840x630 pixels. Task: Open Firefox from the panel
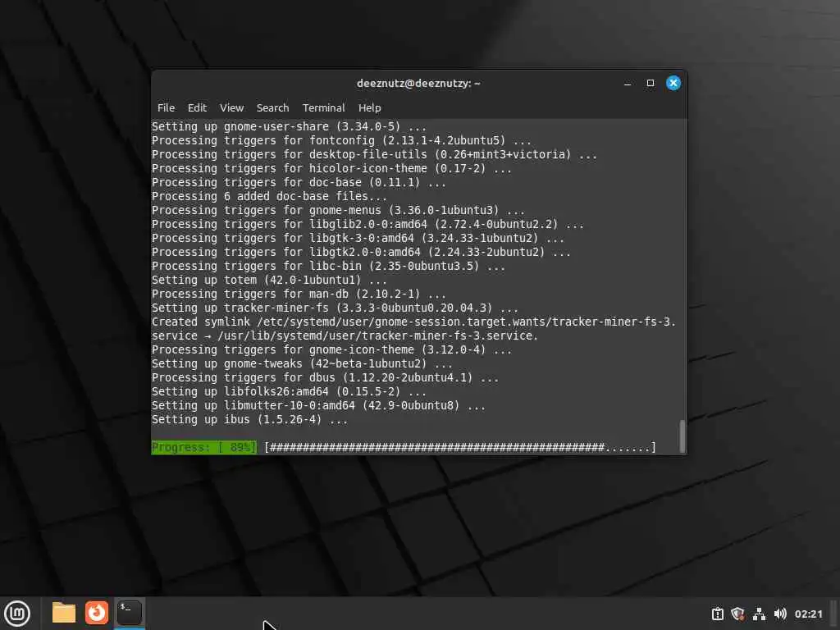click(97, 613)
